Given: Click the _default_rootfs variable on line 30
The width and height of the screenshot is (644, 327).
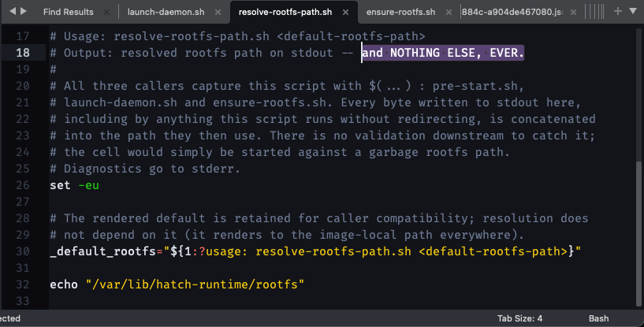Looking at the screenshot, I should [102, 251].
